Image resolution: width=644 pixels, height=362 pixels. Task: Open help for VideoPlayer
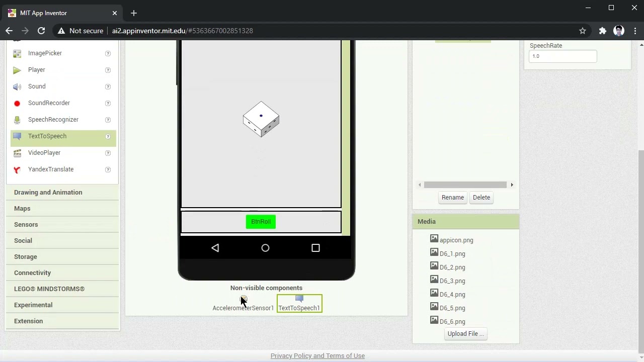coord(108,153)
